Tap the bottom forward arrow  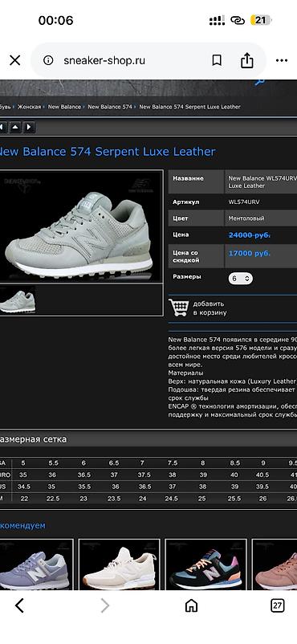coord(105,605)
